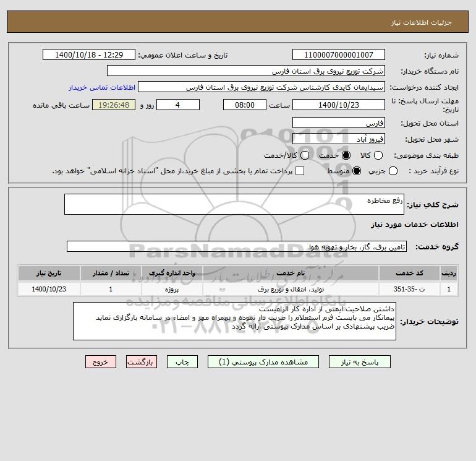Click the ردیف column header
The image size is (476, 461).
click(x=449, y=273)
